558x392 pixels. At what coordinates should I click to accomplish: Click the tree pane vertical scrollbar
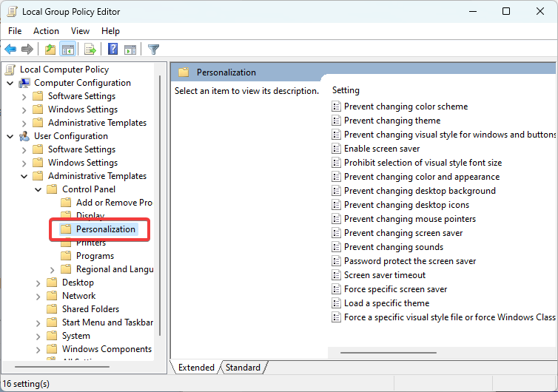(x=160, y=206)
